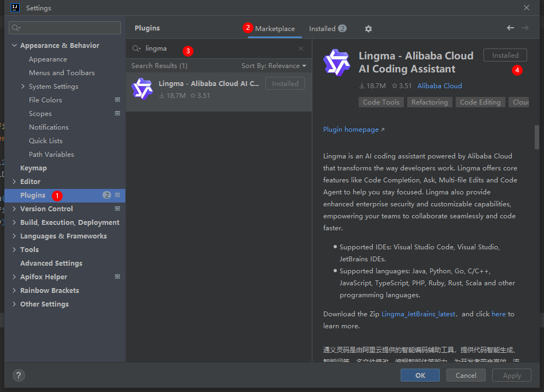Open the Alibaba Cloud vendor link
The image size is (544, 392).
(439, 86)
